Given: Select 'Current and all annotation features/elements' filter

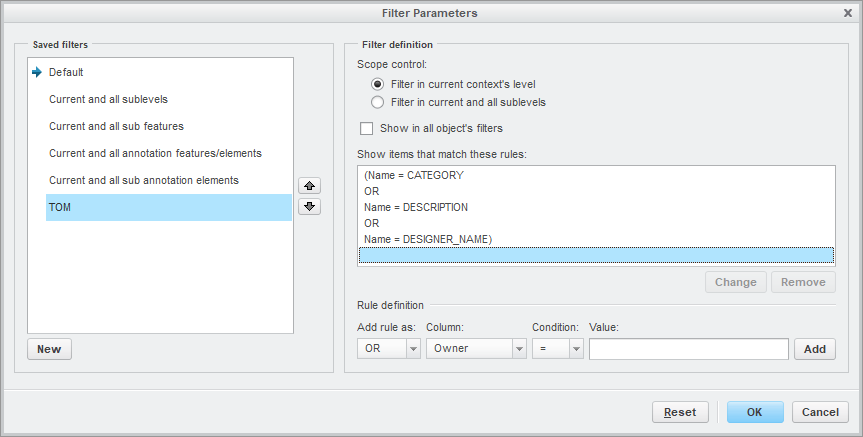Looking at the screenshot, I should coord(155,154).
